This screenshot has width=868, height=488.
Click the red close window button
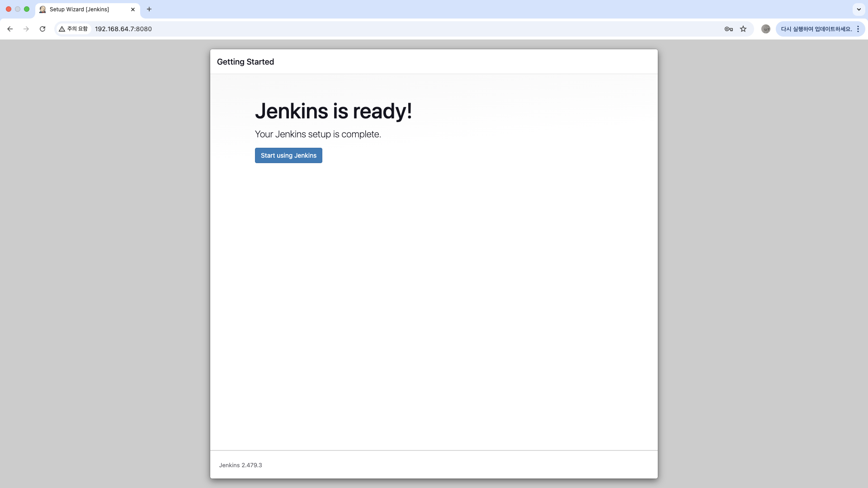point(9,9)
